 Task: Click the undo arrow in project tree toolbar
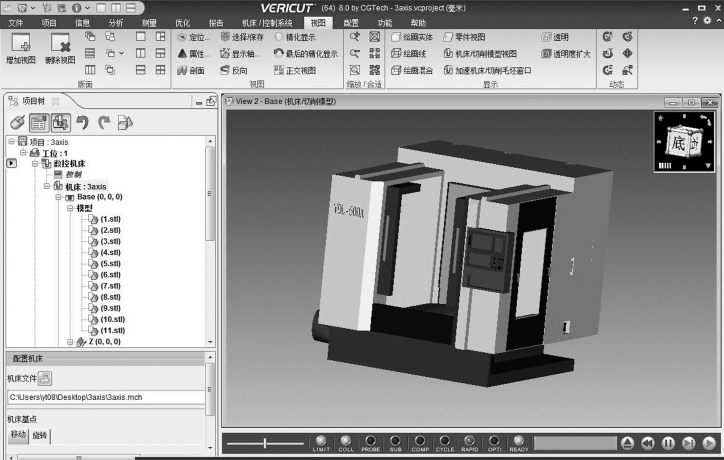coord(83,123)
